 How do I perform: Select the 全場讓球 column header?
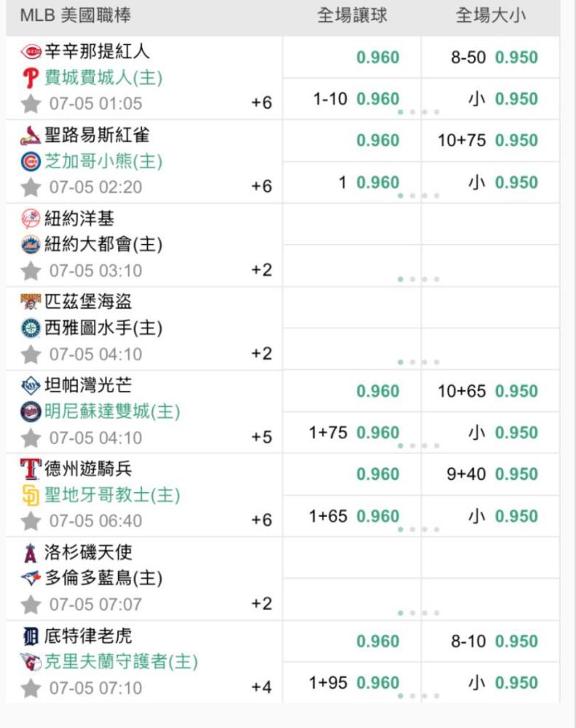click(x=352, y=16)
